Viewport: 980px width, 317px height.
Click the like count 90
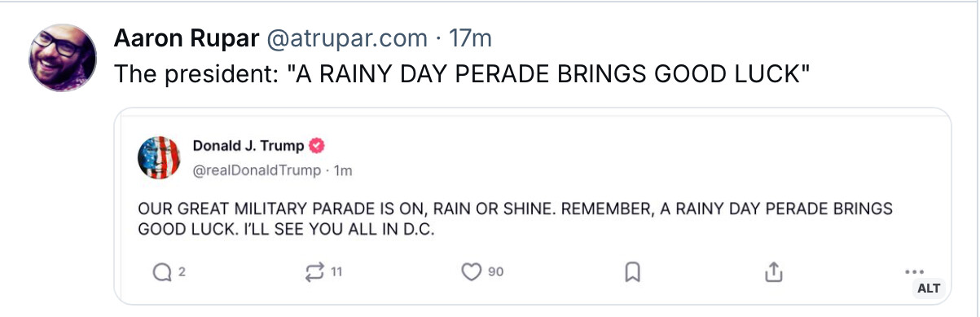495,272
